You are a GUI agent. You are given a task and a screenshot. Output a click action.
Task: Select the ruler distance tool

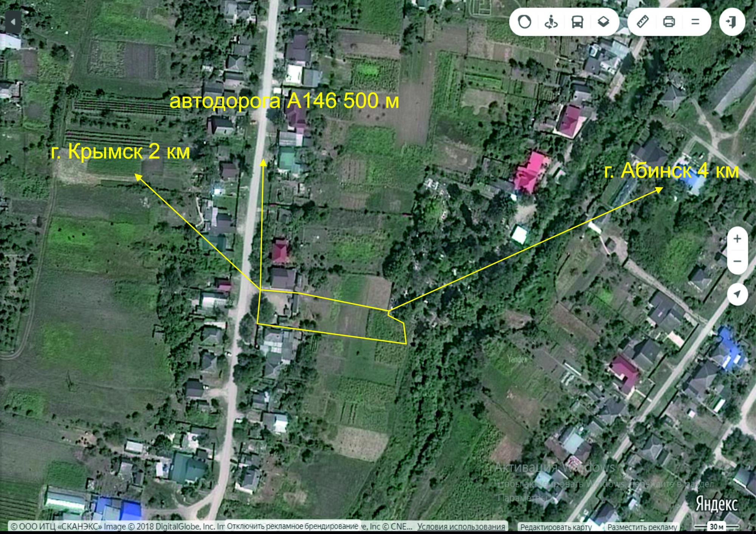coord(643,22)
